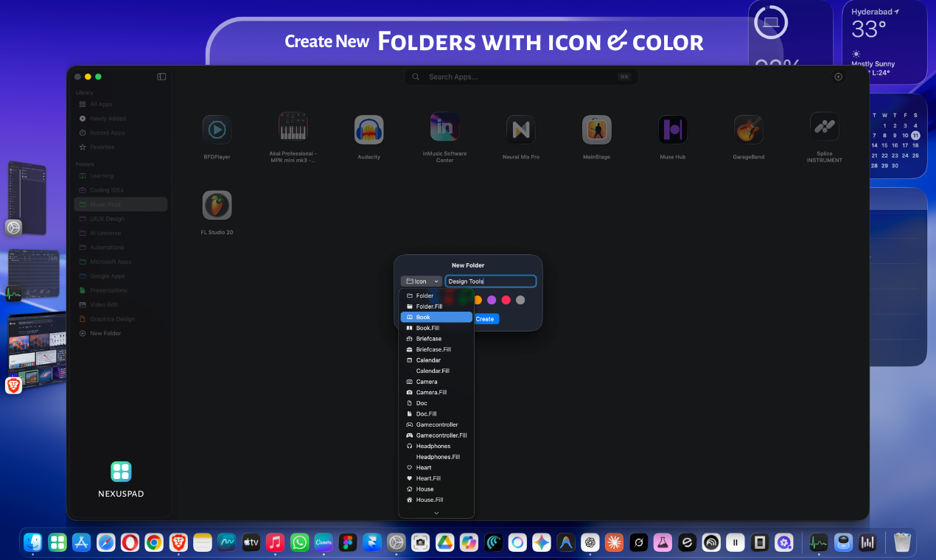Open ChatGPT from the Dock
Viewport: 936px width, 560px height.
point(590,543)
